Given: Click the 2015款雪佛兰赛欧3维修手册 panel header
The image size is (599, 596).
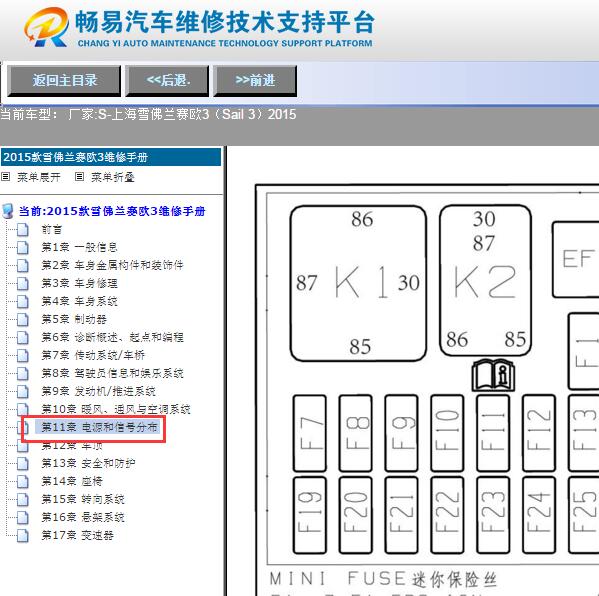Looking at the screenshot, I should click(111, 157).
